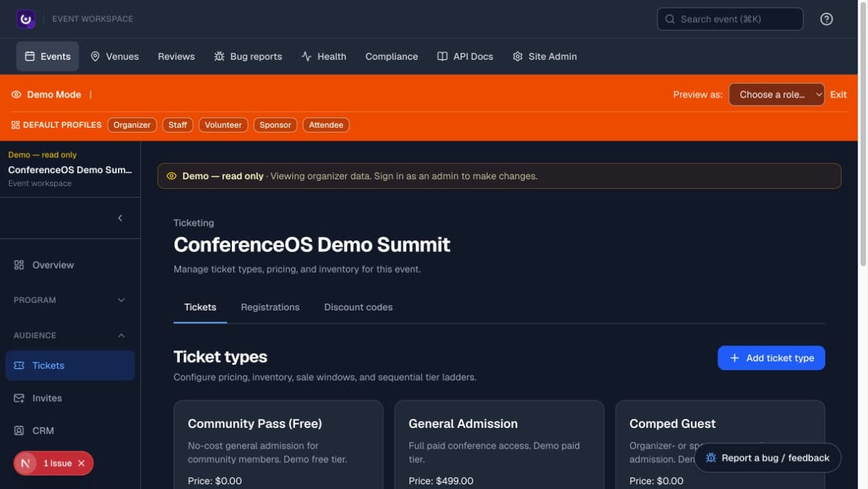Open API Docs navigation item
Image resolution: width=868 pixels, height=489 pixels.
pos(465,56)
